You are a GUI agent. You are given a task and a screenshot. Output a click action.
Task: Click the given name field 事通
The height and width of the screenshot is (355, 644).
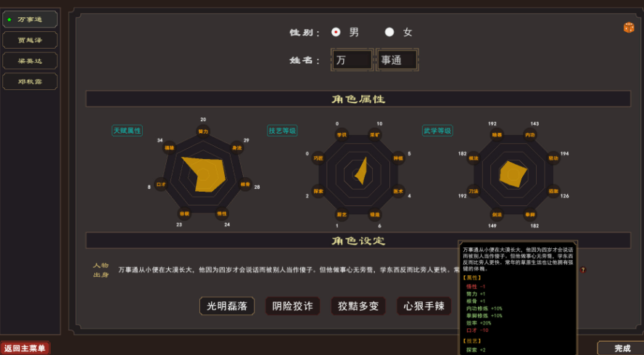[x=397, y=60]
